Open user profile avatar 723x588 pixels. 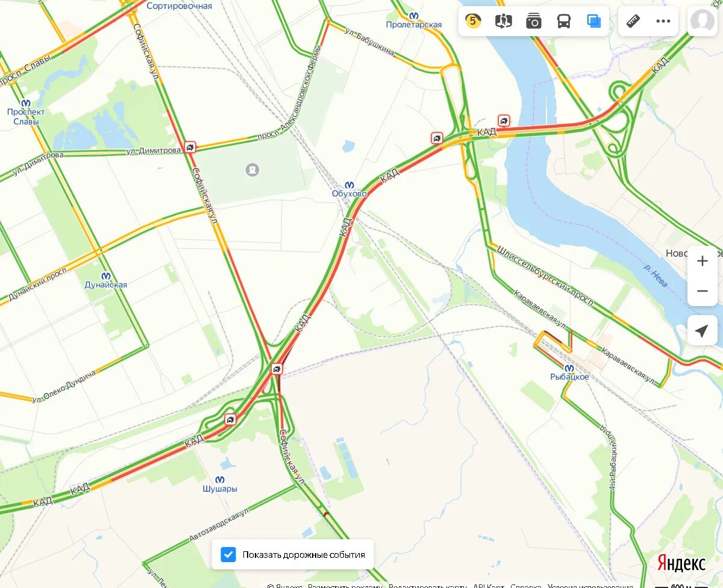coord(703,21)
